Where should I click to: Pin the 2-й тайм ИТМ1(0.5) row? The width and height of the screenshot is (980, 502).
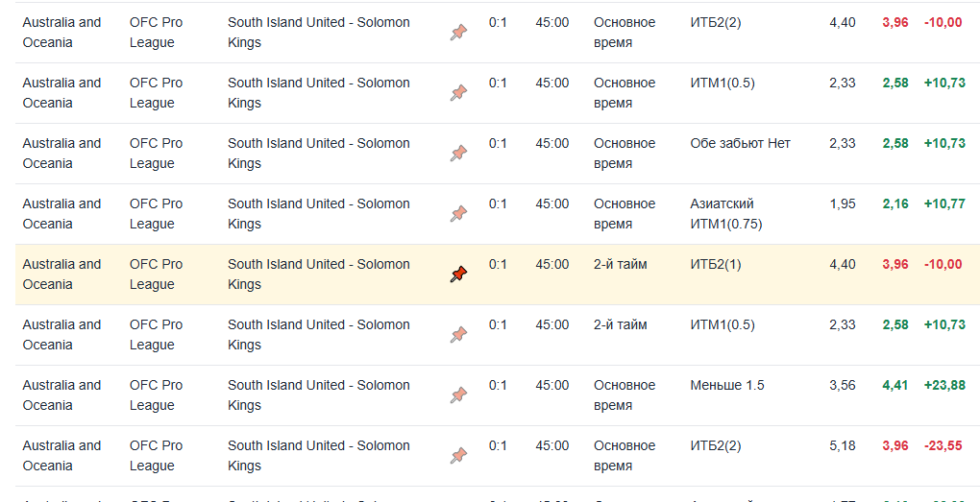(x=458, y=335)
